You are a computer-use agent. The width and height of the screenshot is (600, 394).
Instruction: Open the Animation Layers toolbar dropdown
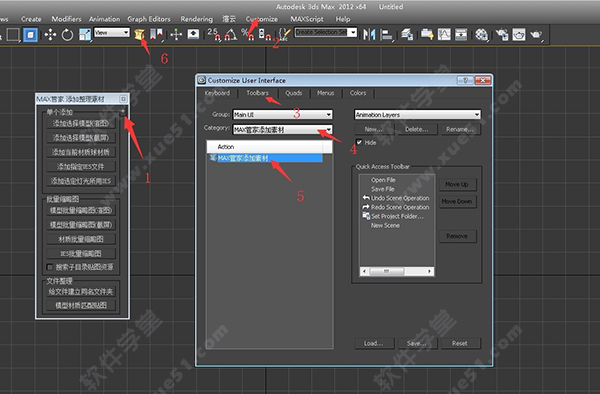pos(417,114)
